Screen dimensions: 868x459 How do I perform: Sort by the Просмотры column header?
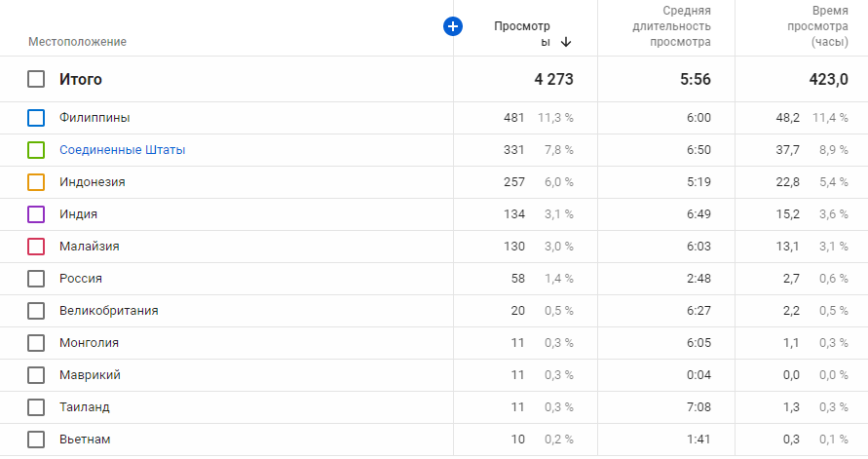pos(522,34)
